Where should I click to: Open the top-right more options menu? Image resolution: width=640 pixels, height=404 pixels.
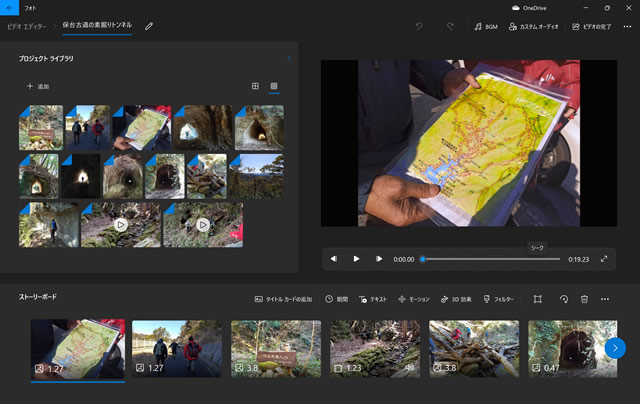627,26
